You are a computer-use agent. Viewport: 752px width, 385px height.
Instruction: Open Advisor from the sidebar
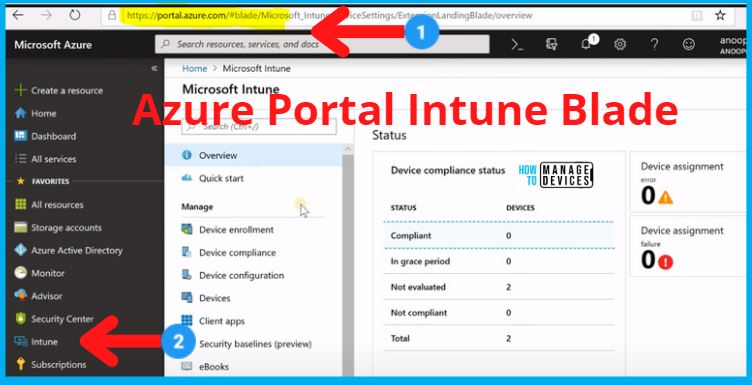38,296
